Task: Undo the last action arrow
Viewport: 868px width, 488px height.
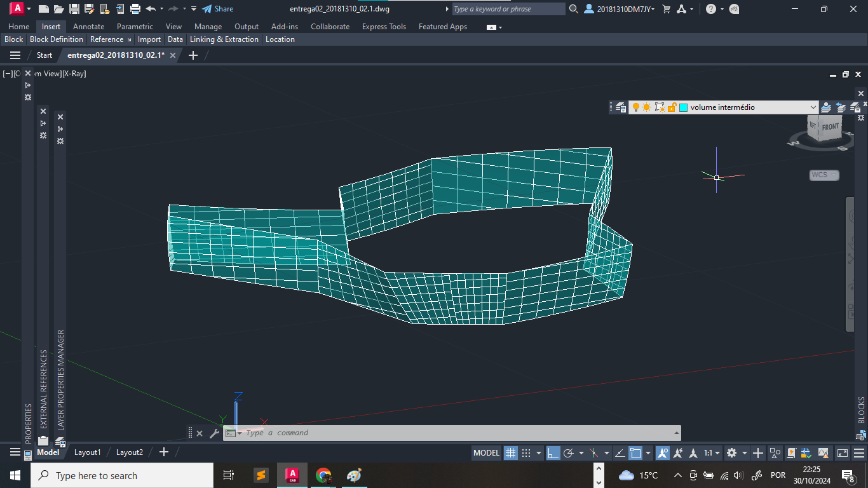Action: [151, 9]
